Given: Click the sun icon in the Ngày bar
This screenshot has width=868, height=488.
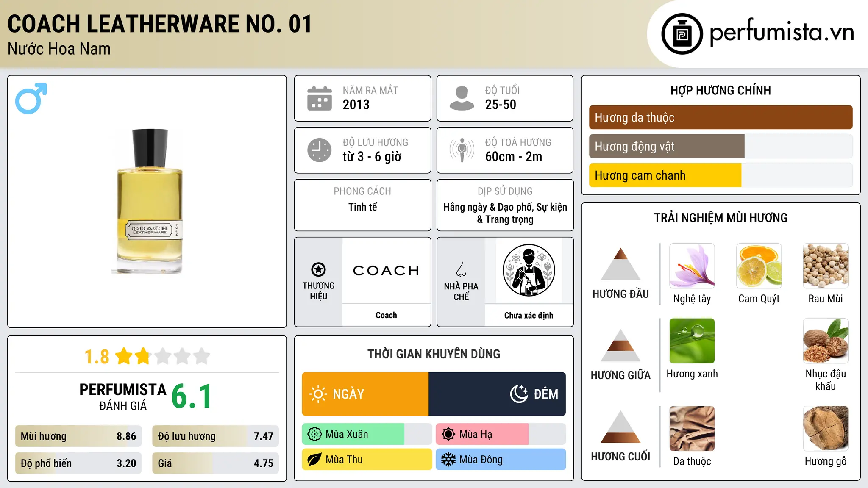Looking at the screenshot, I should pos(318,394).
